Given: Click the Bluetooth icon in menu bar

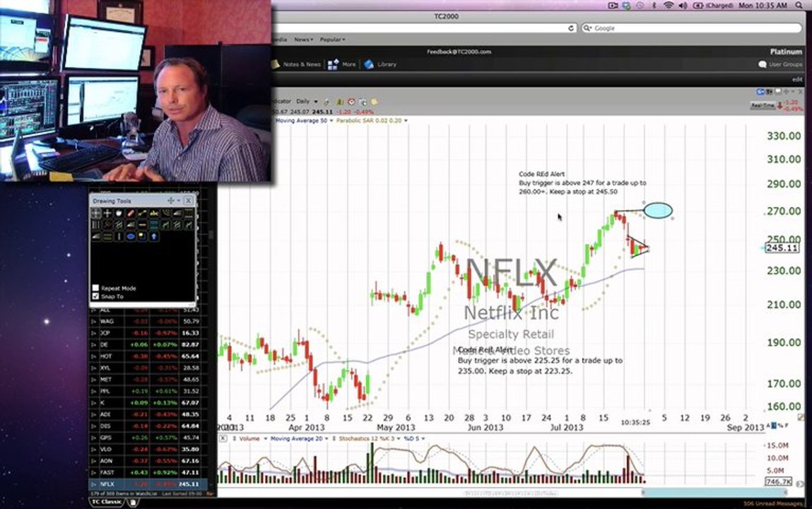Looking at the screenshot, I should (x=654, y=6).
